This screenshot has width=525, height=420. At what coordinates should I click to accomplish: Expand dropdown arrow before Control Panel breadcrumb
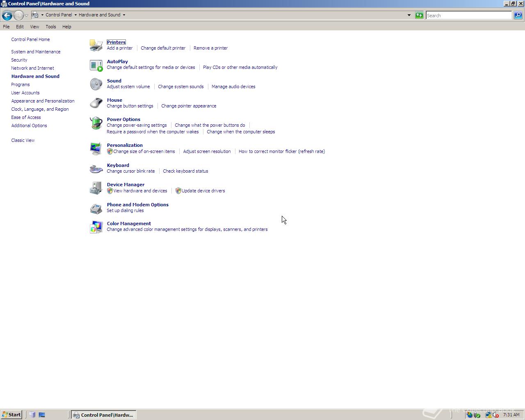pos(42,15)
